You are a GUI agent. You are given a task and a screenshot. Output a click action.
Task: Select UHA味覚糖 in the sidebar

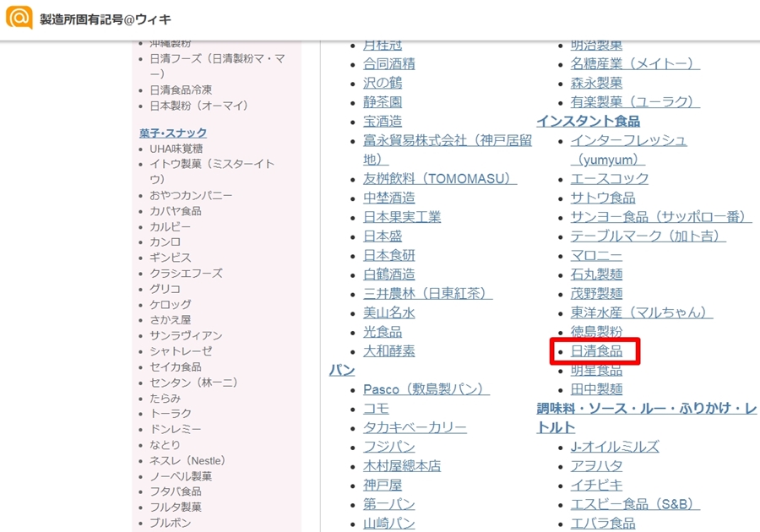[x=176, y=149]
